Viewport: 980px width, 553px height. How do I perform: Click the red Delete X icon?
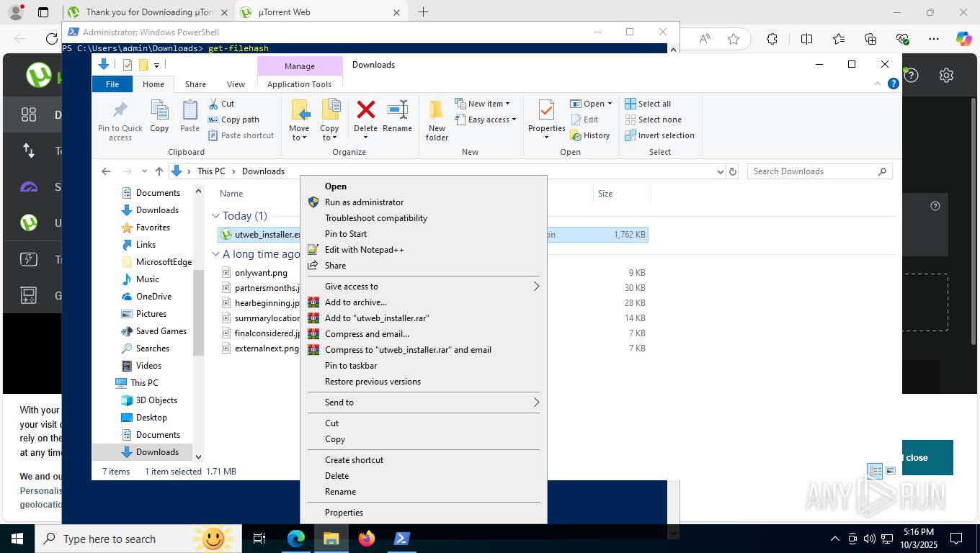coord(366,109)
